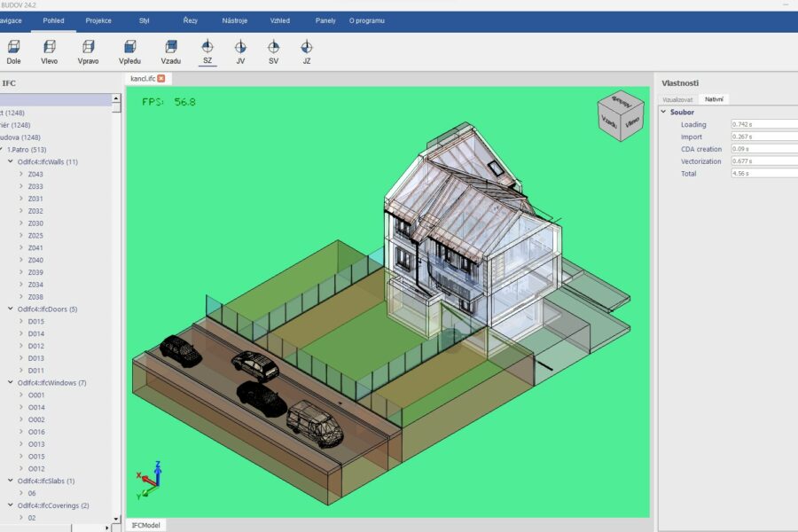Choose the SV isometric view icon

(273, 48)
